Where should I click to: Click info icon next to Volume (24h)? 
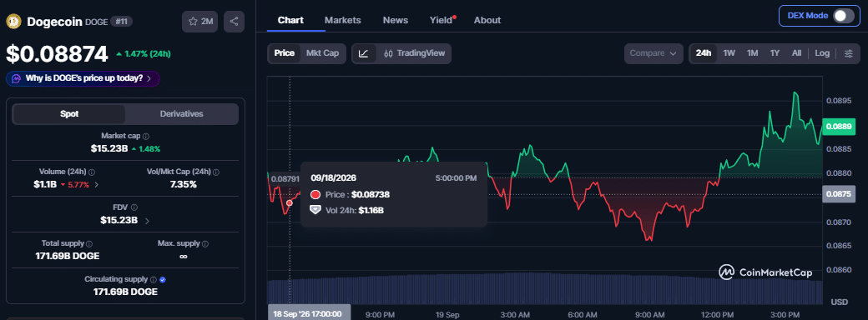point(92,172)
